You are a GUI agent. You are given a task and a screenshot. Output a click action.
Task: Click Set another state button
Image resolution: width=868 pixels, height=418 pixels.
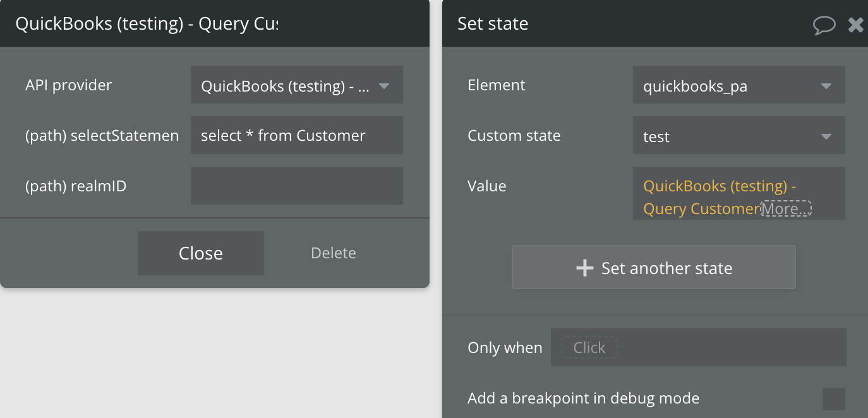tap(653, 268)
